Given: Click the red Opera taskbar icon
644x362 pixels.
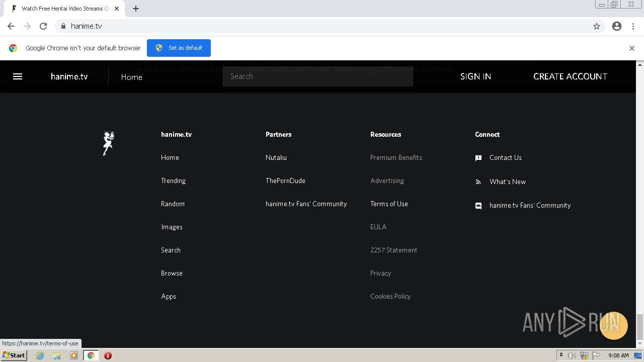Looking at the screenshot, I should point(108,355).
